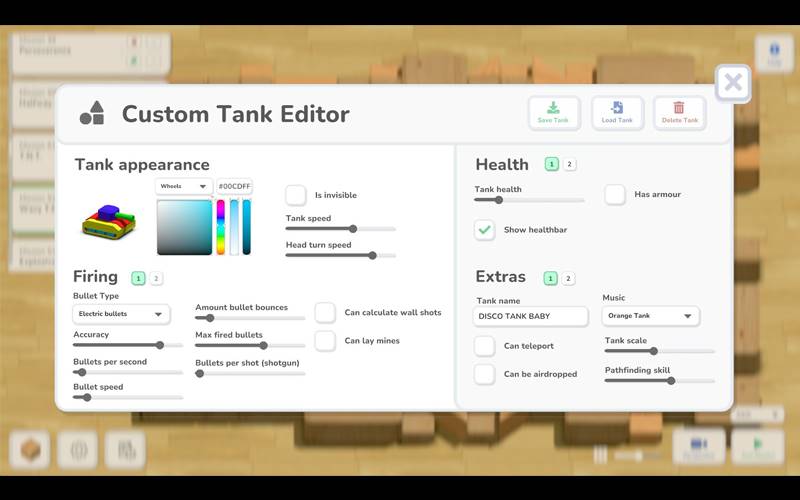Image resolution: width=800 pixels, height=500 pixels.
Task: Go to Extras page 2
Action: [569, 278]
